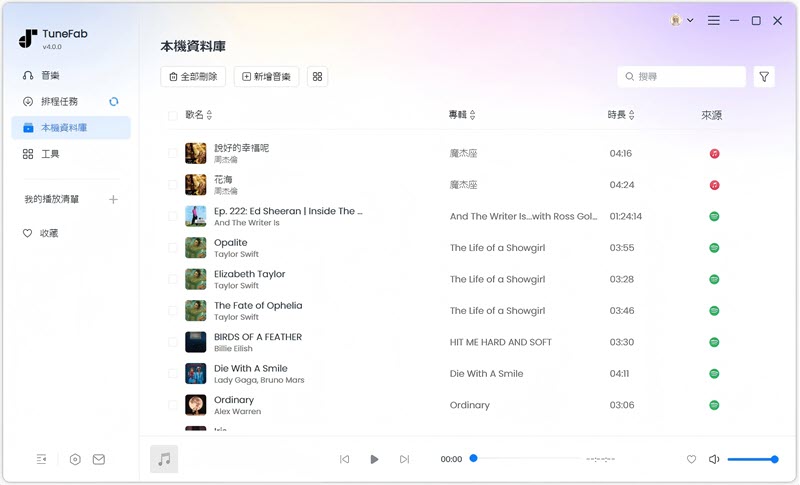
Task: Click the artist Lady Gaga, Bruno Mars
Action: point(259,380)
